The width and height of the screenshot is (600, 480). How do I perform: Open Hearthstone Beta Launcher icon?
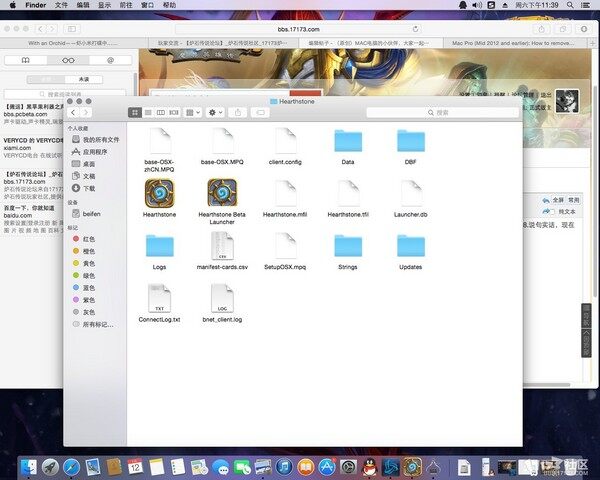click(x=222, y=193)
